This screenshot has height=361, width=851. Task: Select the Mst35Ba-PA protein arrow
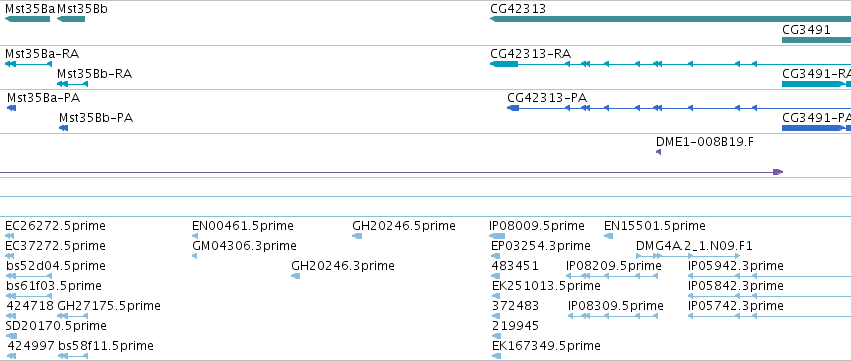pos(11,108)
